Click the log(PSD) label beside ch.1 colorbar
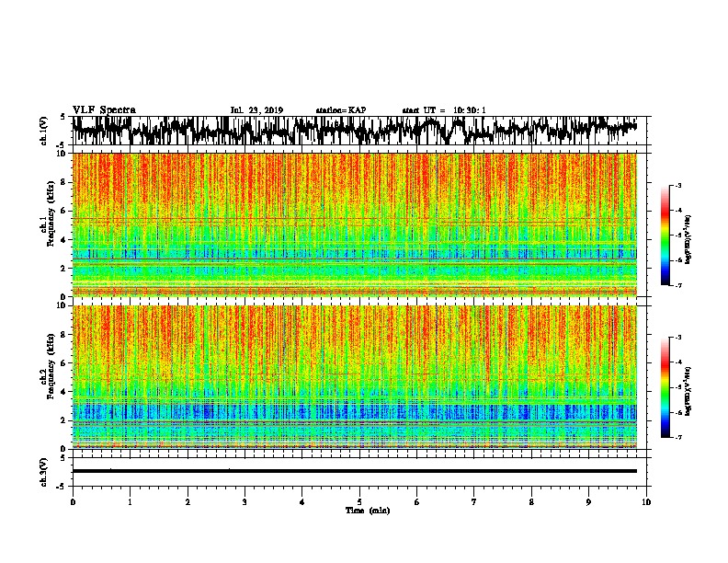 (688, 240)
